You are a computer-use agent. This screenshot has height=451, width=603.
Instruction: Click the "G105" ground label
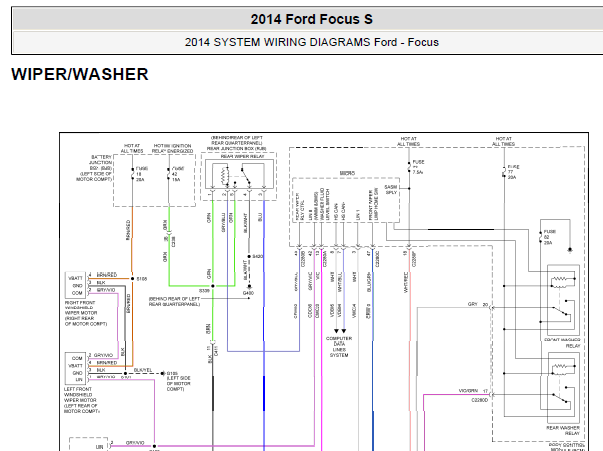coord(172,373)
